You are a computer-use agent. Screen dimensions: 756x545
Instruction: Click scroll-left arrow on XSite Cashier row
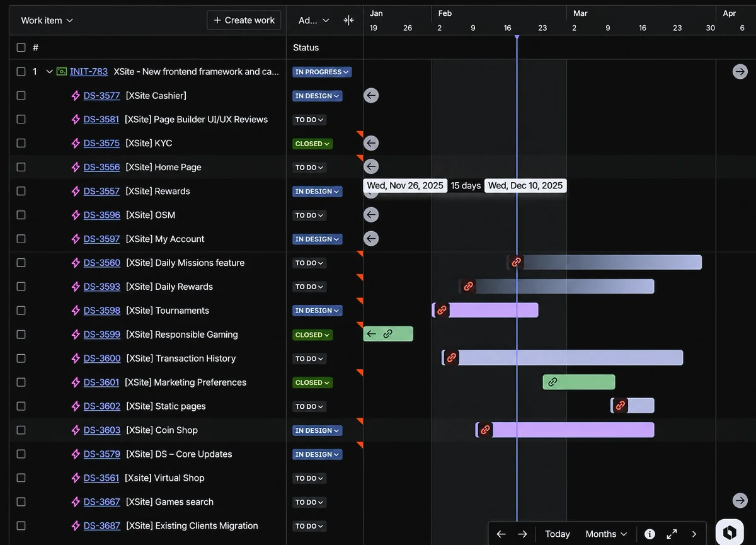pos(371,96)
